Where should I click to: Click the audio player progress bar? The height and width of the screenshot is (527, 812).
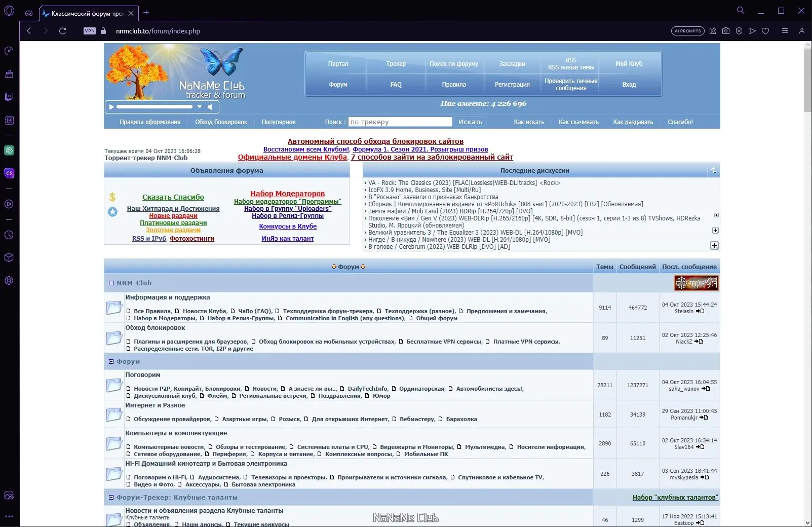pyautogui.click(x=154, y=106)
